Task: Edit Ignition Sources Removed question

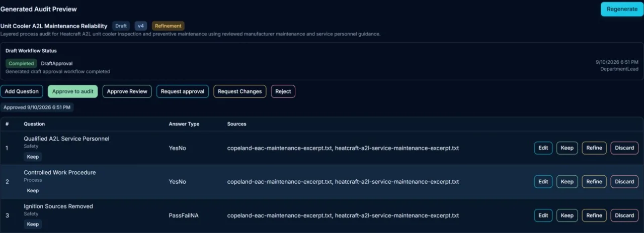Action: point(543,215)
